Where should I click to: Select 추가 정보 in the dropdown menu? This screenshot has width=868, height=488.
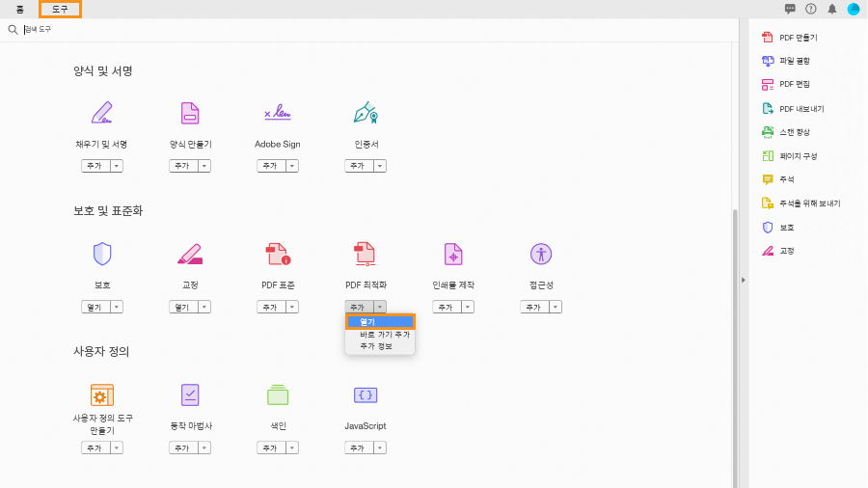tap(376, 345)
